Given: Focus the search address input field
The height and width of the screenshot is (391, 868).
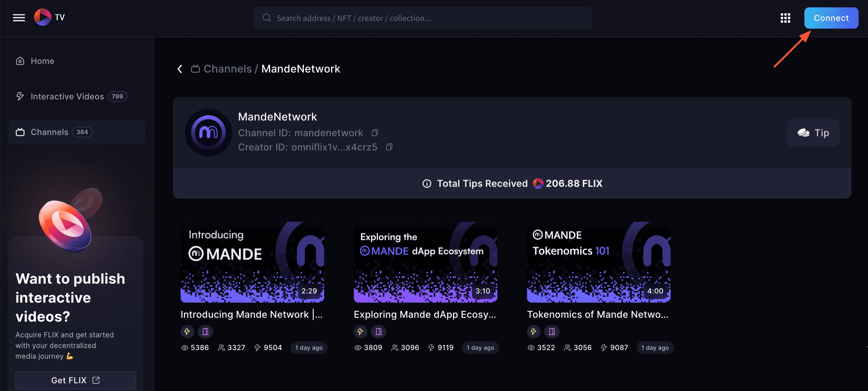Looking at the screenshot, I should 422,18.
